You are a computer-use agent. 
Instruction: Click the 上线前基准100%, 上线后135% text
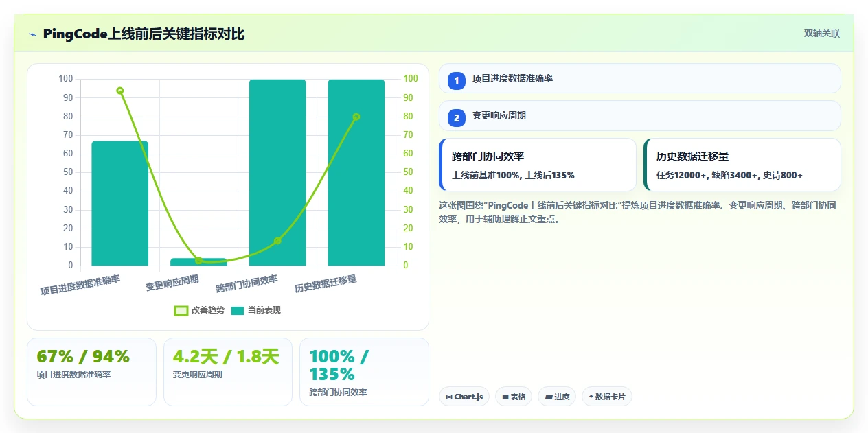[513, 175]
